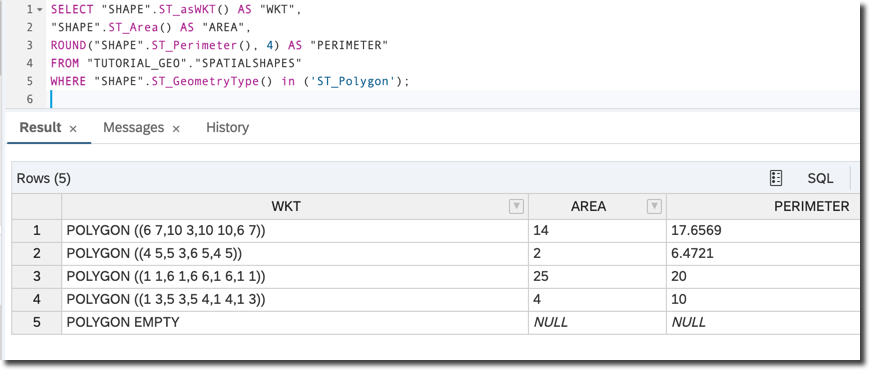This screenshot has width=870, height=370.
Task: Open the WKT column filter dropdown
Action: click(x=516, y=207)
